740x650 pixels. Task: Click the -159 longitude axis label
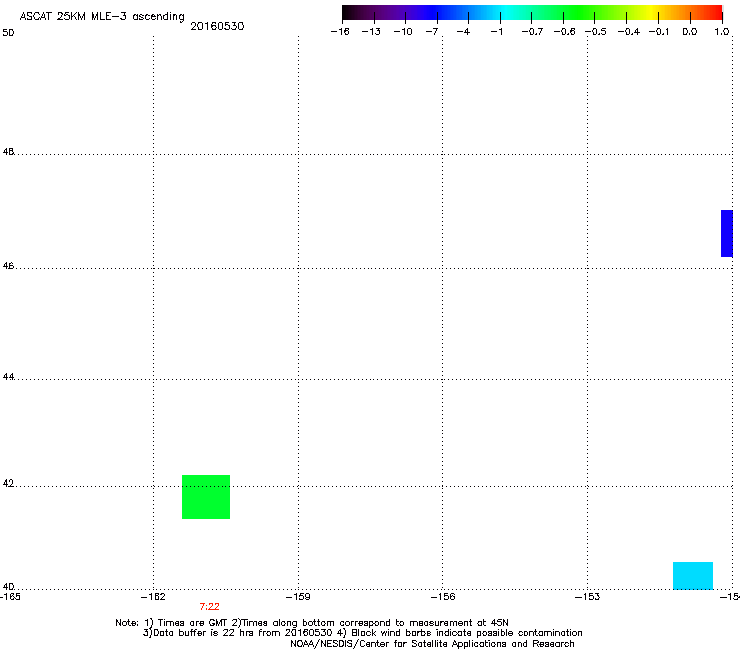pos(298,597)
